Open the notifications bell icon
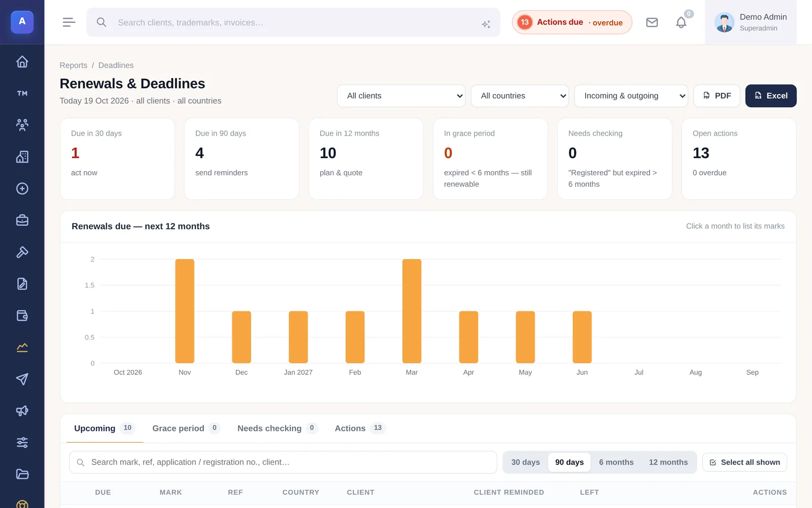 [681, 22]
